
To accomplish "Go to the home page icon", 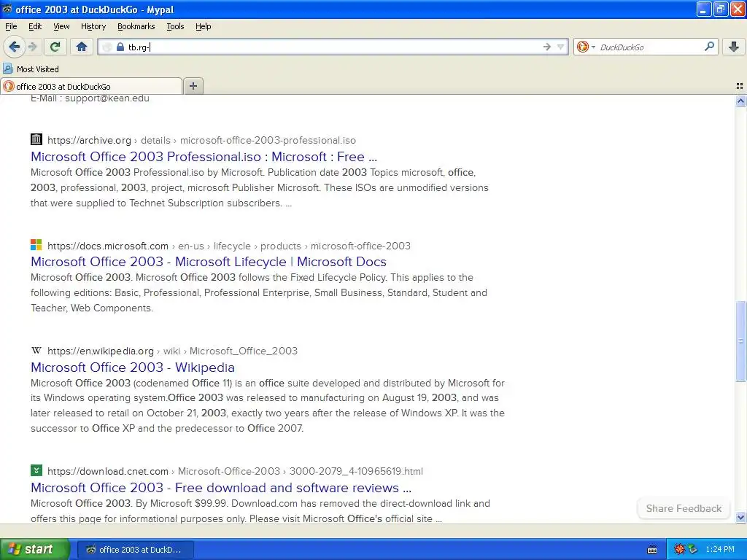I will (x=82, y=47).
